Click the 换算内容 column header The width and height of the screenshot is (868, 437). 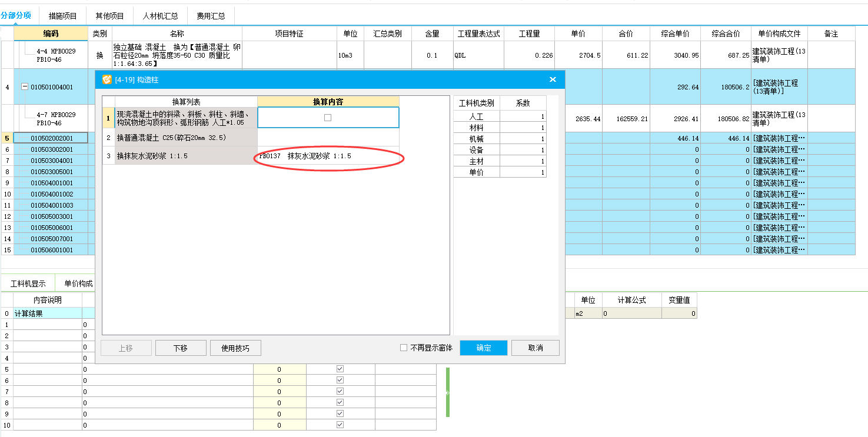click(x=328, y=102)
